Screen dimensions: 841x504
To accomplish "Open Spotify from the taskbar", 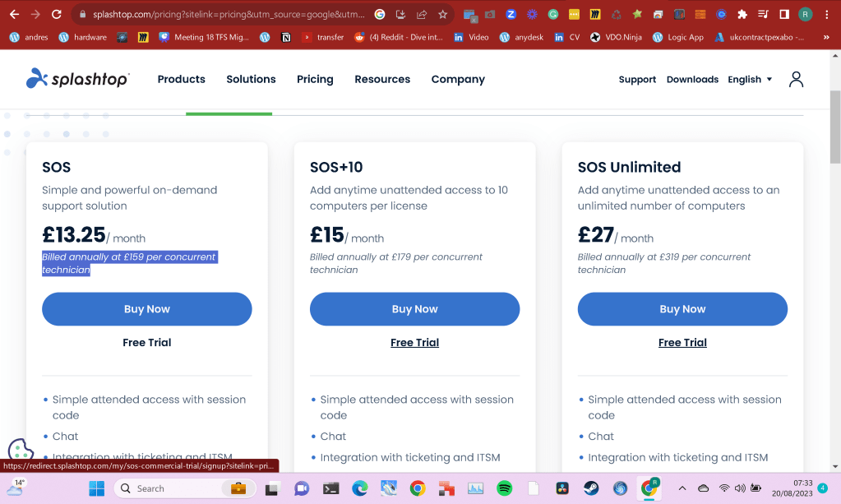I will [504, 488].
